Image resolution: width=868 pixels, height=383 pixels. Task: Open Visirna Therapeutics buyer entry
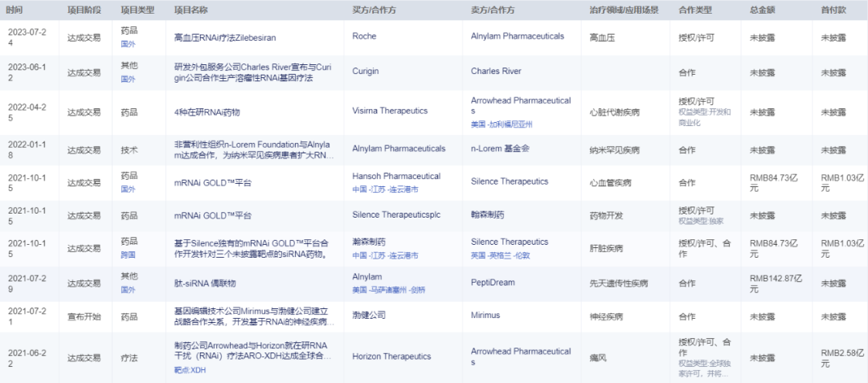(390, 111)
